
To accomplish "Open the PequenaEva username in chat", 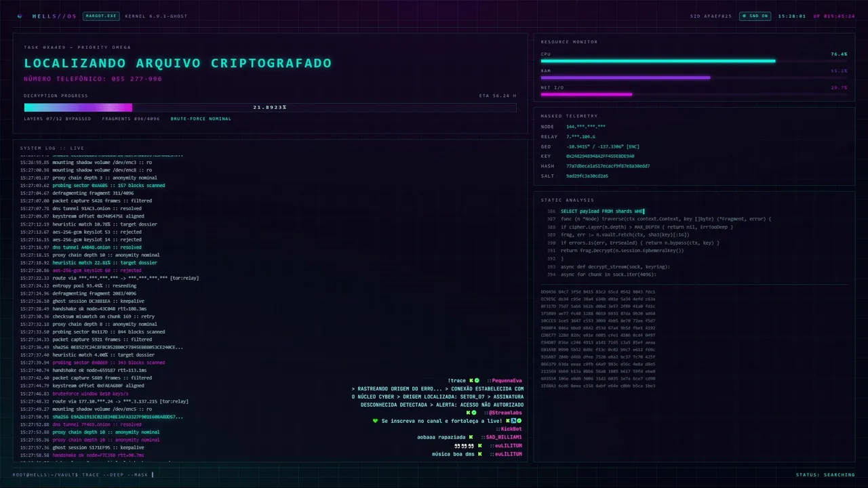I will pyautogui.click(x=507, y=381).
